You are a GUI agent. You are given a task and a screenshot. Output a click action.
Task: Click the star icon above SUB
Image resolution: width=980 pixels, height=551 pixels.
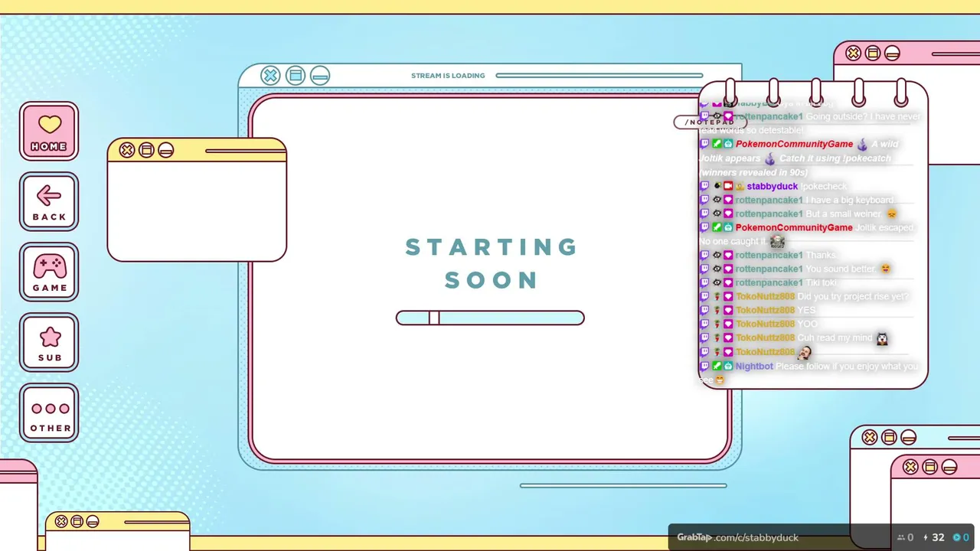[x=50, y=337]
